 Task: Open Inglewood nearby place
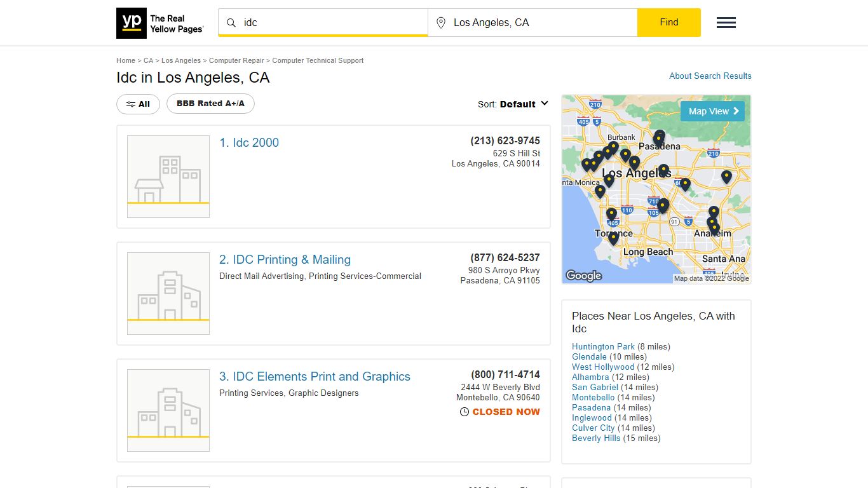tap(592, 418)
